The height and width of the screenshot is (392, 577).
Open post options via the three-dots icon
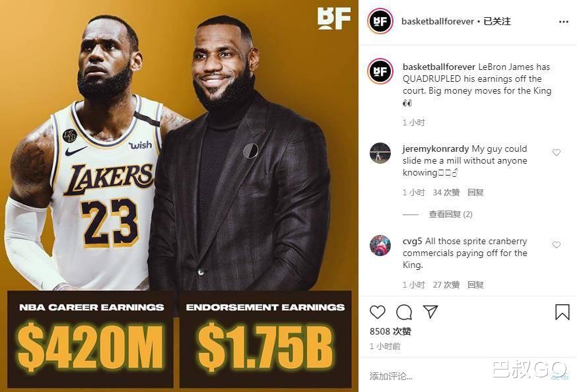[563, 20]
